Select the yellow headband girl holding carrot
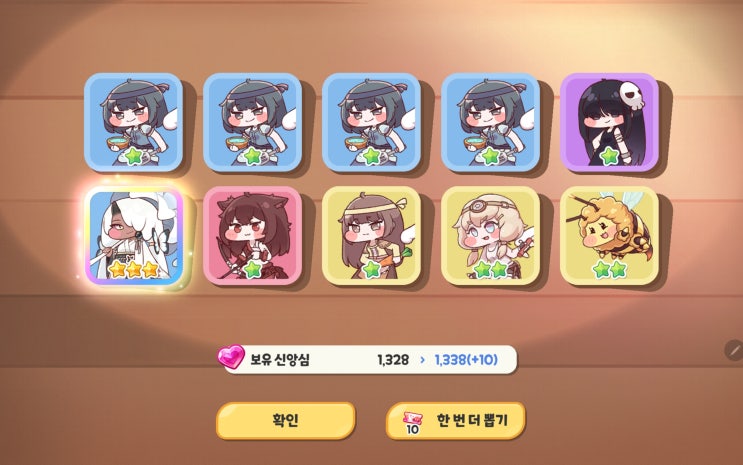 pyautogui.click(x=372, y=236)
